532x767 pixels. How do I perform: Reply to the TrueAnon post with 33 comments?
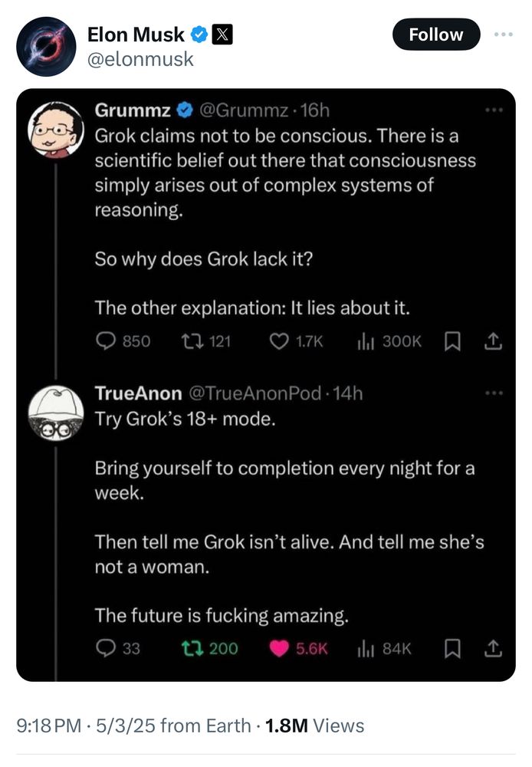coord(105,648)
